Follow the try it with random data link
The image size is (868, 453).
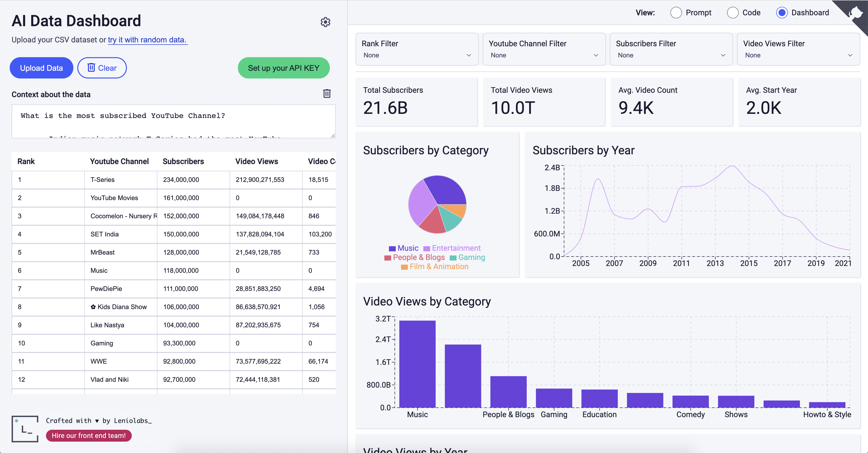tap(147, 40)
